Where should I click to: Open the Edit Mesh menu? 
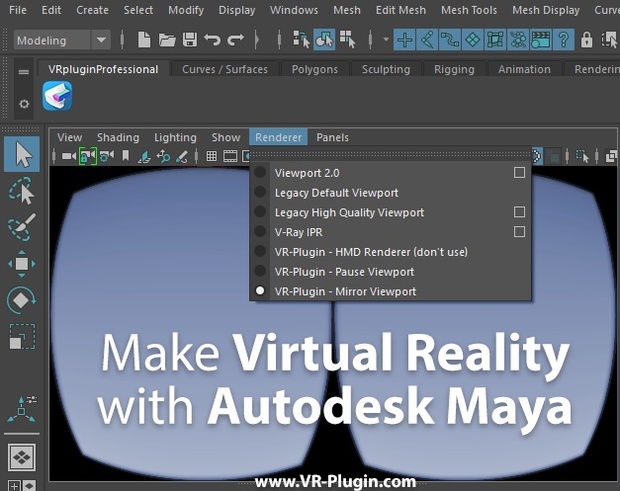click(401, 10)
